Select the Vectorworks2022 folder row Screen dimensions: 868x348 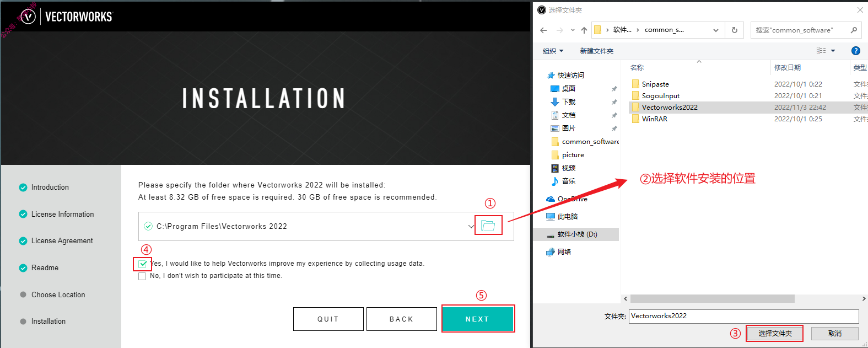tap(748, 108)
